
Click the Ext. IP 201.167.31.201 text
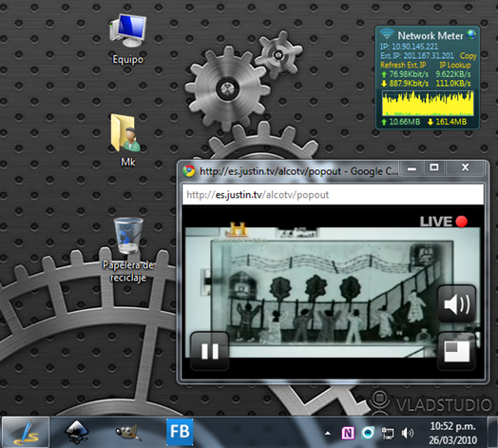click(417, 56)
